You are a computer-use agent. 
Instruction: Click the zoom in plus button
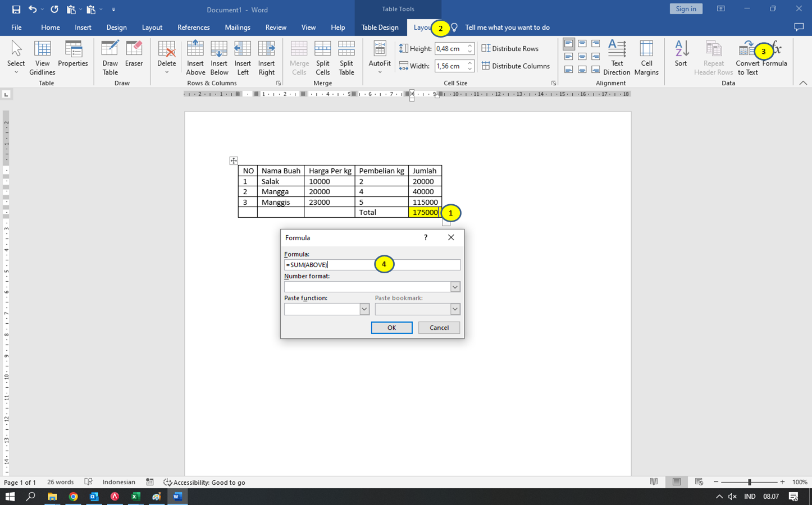click(782, 483)
